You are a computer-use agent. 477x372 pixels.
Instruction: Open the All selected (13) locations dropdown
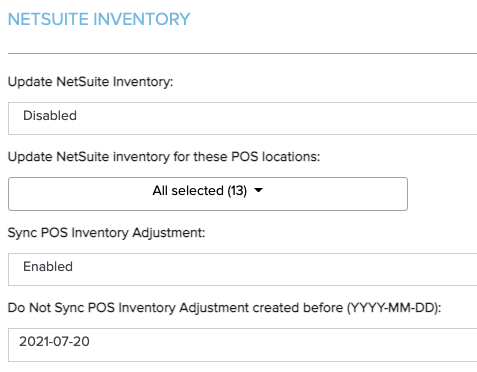208,194
